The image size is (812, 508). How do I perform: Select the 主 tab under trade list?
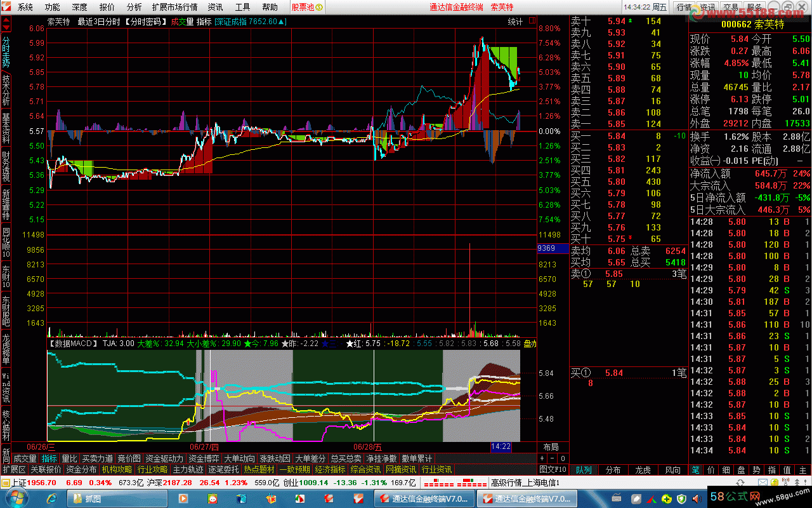[x=803, y=470]
